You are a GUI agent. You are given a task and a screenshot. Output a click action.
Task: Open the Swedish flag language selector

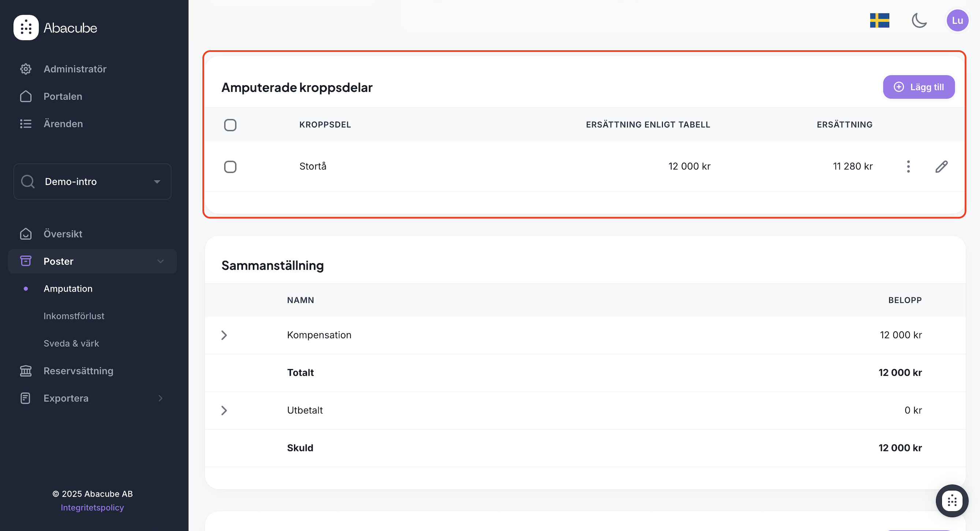click(879, 21)
